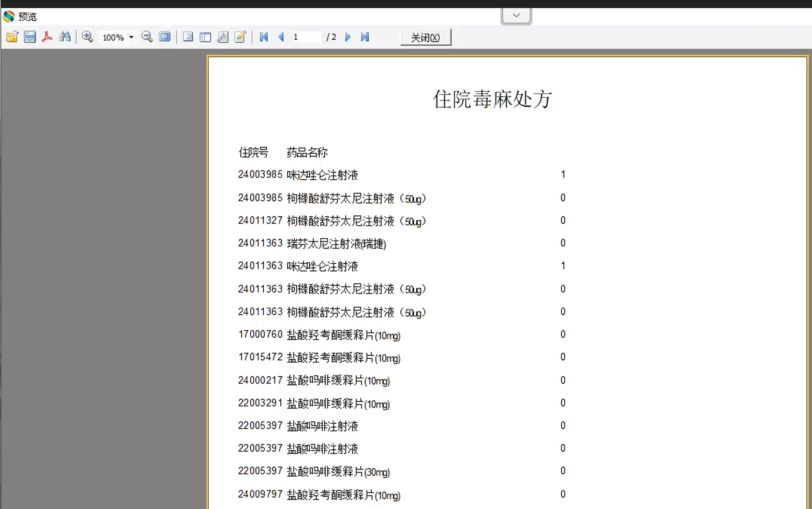Click the page number input field

pos(306,37)
